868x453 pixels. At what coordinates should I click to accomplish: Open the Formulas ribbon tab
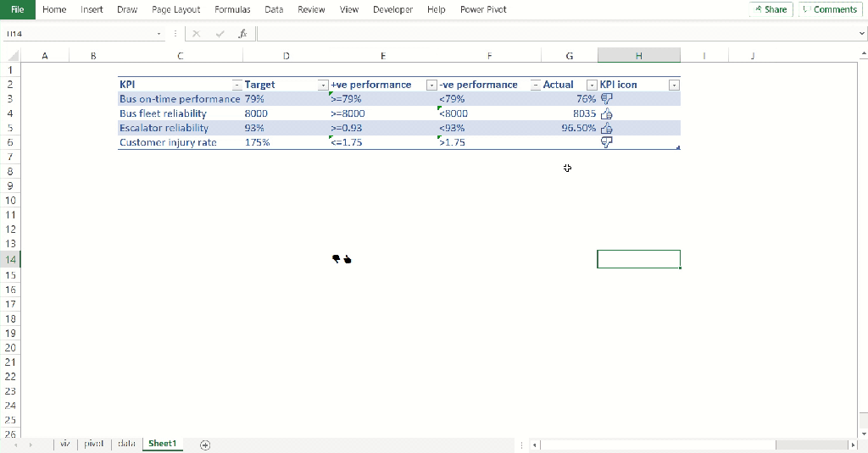[x=232, y=9]
